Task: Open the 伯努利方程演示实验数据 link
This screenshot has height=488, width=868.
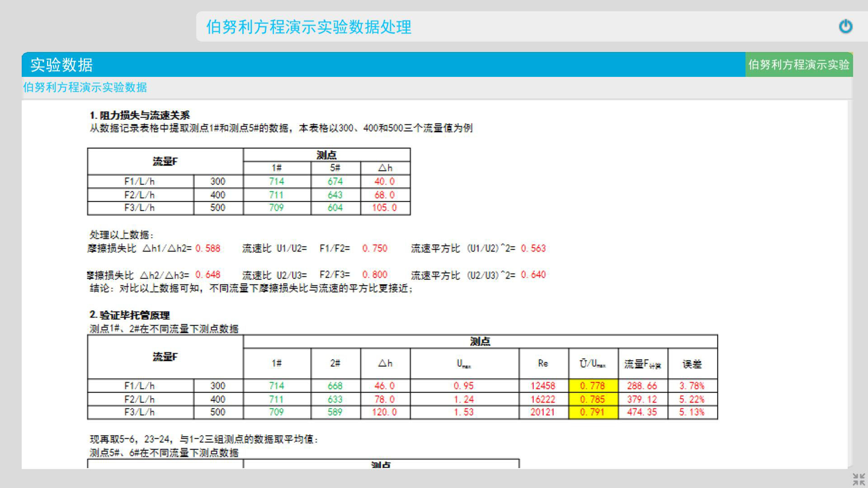Action: (x=85, y=88)
